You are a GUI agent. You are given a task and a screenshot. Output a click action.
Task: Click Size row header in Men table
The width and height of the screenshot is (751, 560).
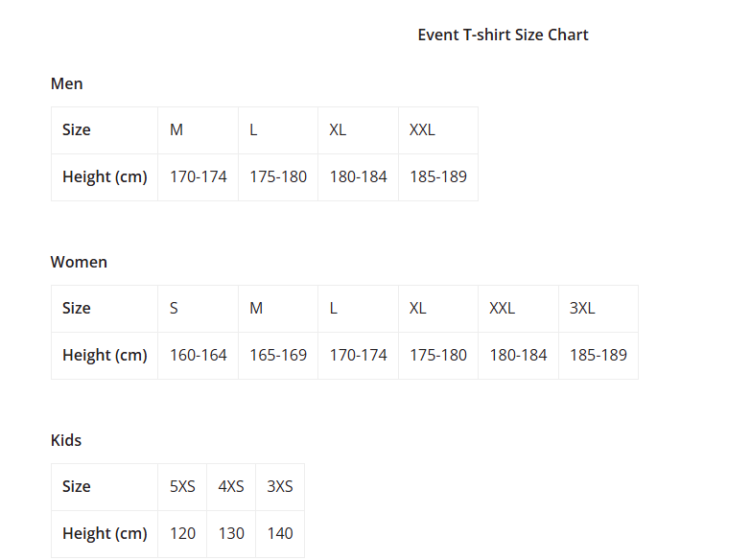click(x=77, y=129)
